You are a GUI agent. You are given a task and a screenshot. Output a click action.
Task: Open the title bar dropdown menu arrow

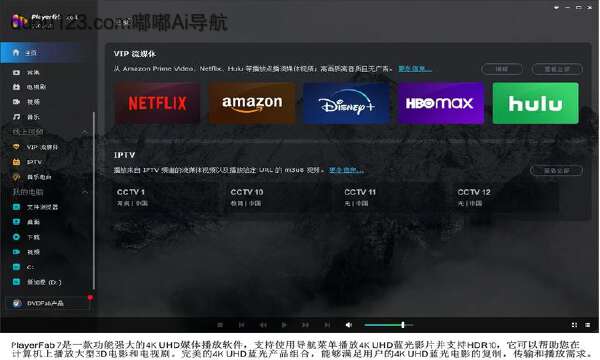tap(556, 7)
